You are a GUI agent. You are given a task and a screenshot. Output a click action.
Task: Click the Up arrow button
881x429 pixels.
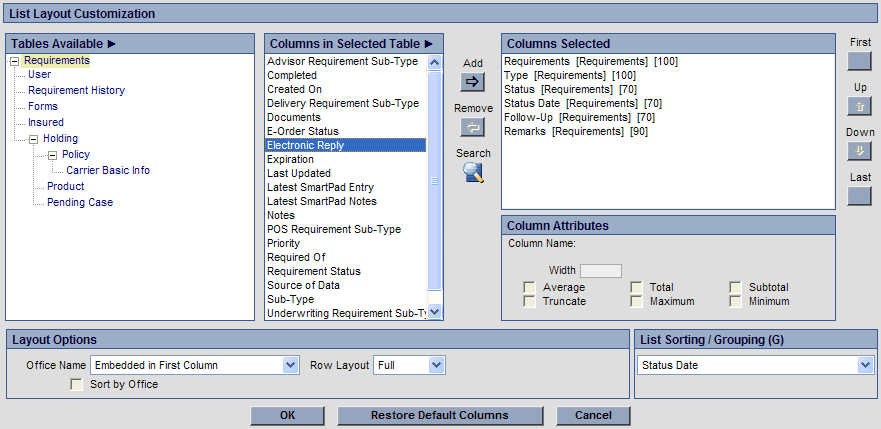pos(859,106)
